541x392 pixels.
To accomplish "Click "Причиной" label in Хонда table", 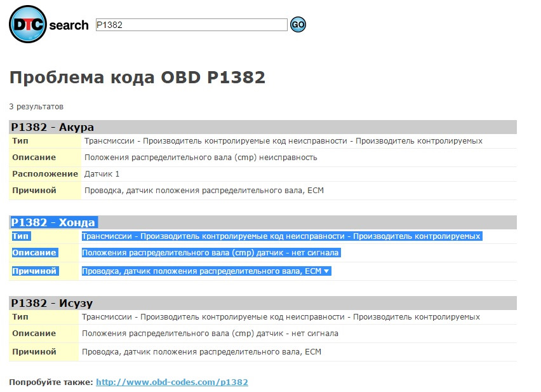I will (x=34, y=271).
